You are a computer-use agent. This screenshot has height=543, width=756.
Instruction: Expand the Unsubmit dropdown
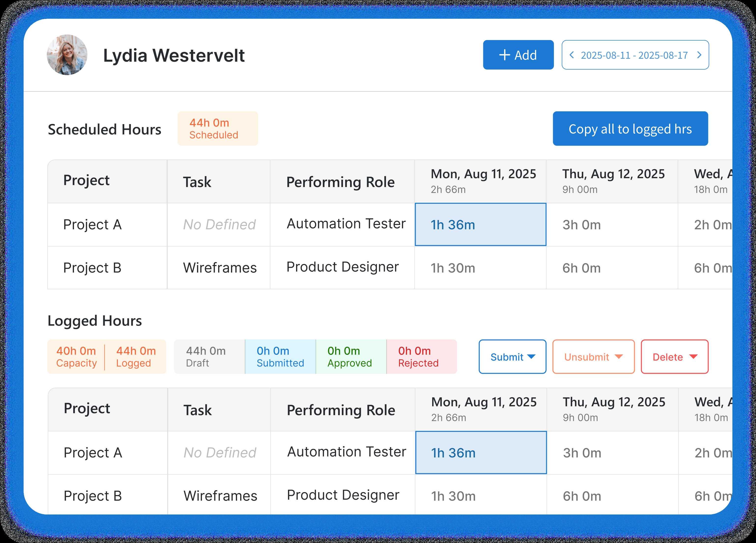pos(593,357)
